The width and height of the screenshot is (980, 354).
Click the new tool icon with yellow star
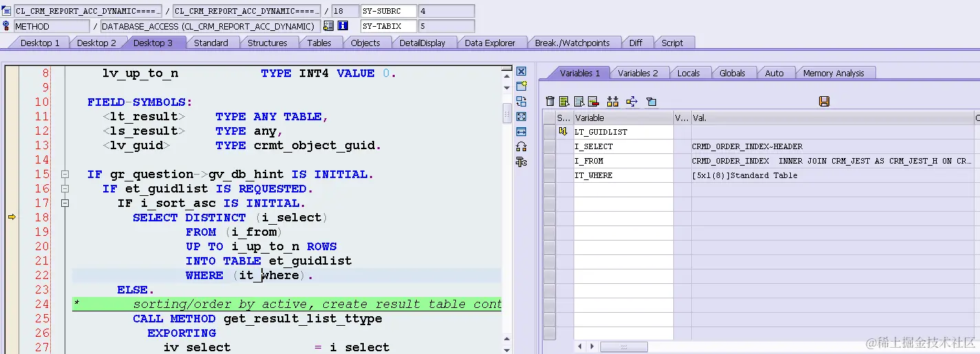[521, 86]
